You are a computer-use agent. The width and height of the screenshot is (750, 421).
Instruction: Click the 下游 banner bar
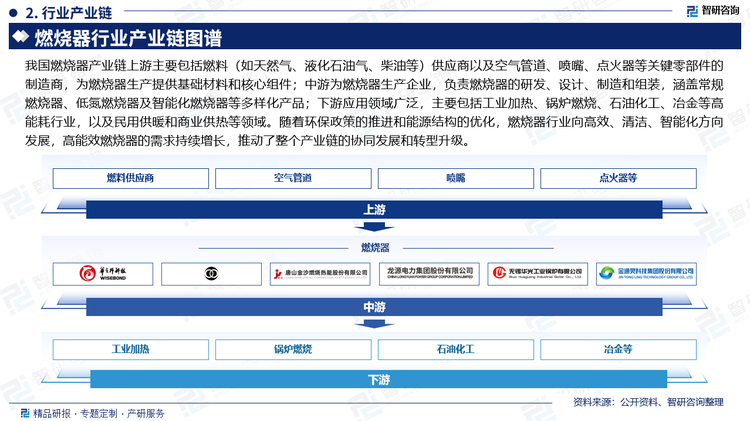(x=378, y=379)
